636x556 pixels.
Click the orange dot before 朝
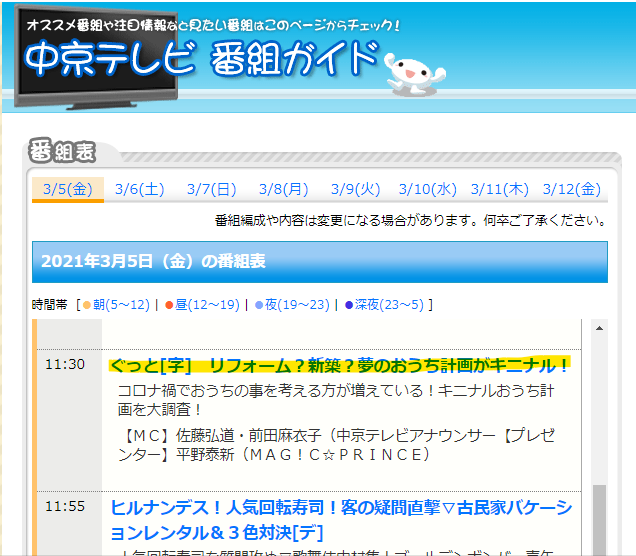(x=87, y=305)
